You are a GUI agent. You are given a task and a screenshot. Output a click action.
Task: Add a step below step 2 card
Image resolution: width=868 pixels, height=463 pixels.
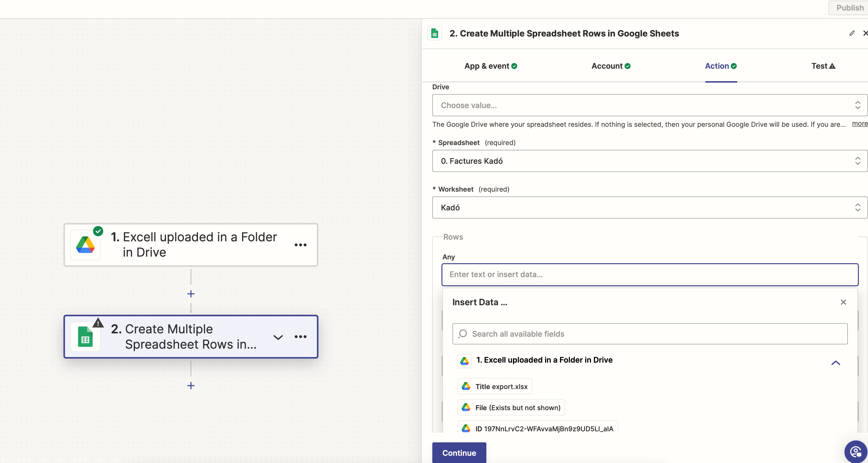(x=191, y=385)
